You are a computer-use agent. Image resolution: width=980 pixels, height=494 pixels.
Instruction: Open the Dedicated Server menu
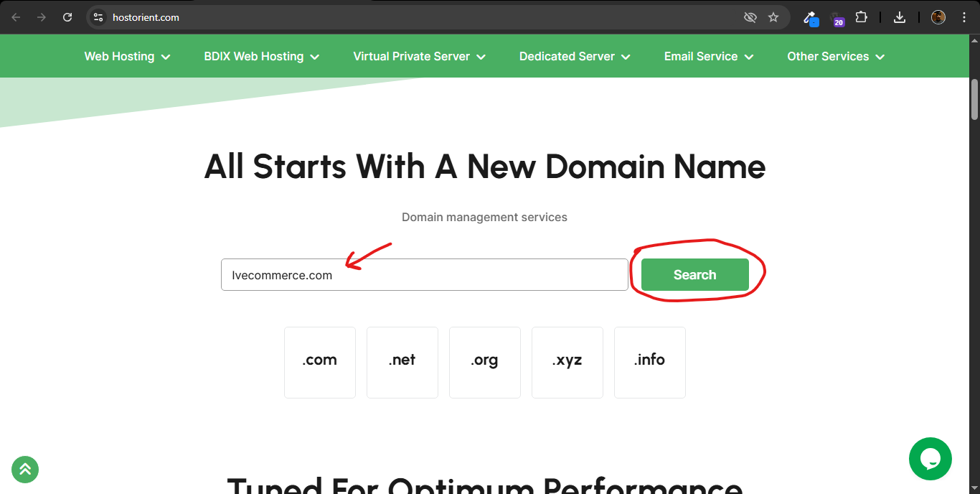click(574, 57)
